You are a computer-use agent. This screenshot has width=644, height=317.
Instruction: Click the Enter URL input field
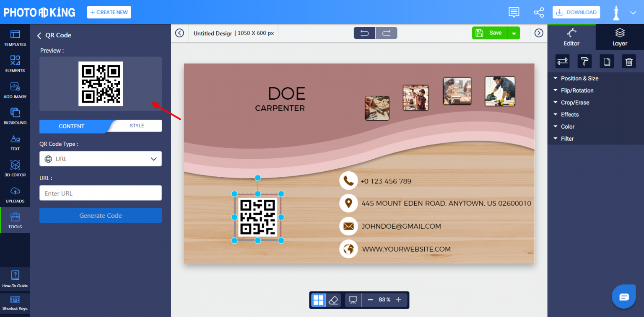pos(101,193)
